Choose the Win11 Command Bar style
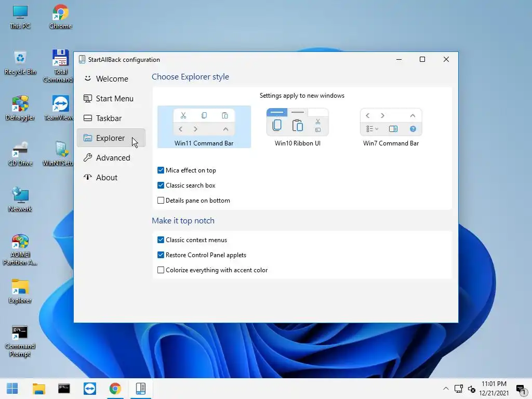 tap(204, 127)
